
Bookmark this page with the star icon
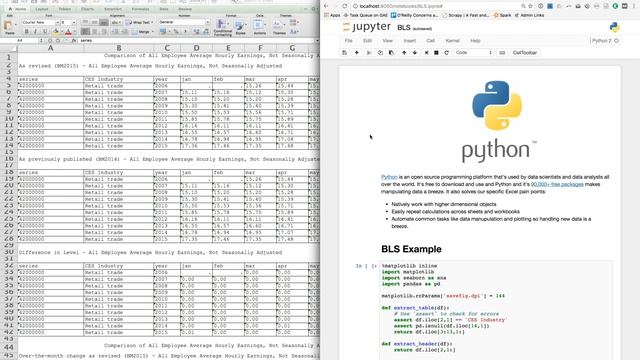pos(531,6)
